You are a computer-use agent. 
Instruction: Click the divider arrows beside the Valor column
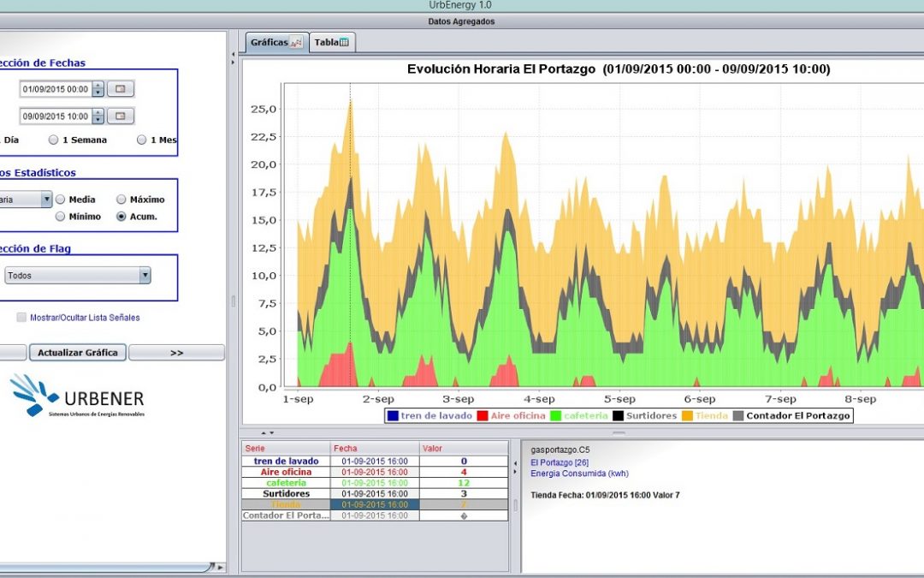pyautogui.click(x=515, y=468)
